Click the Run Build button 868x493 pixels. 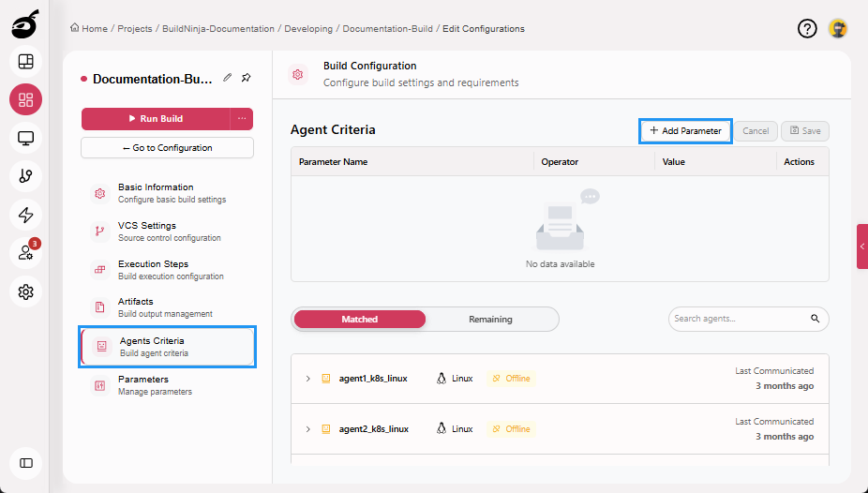point(156,118)
